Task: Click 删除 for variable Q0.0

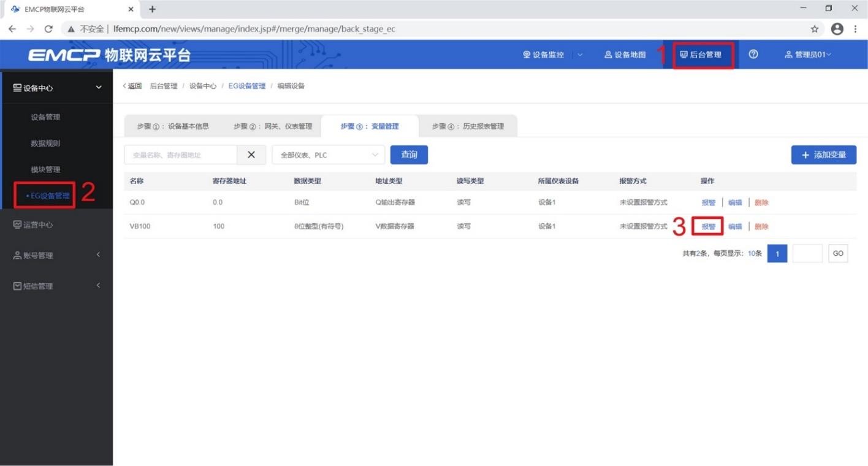Action: [x=761, y=202]
